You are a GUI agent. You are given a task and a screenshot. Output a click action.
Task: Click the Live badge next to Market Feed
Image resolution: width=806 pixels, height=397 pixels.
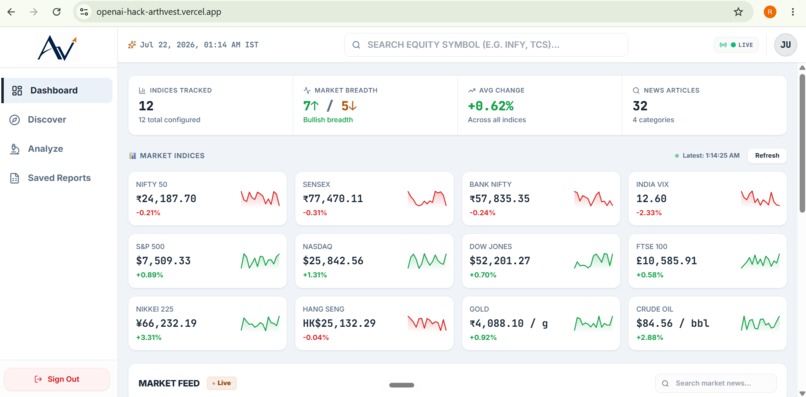tap(222, 384)
